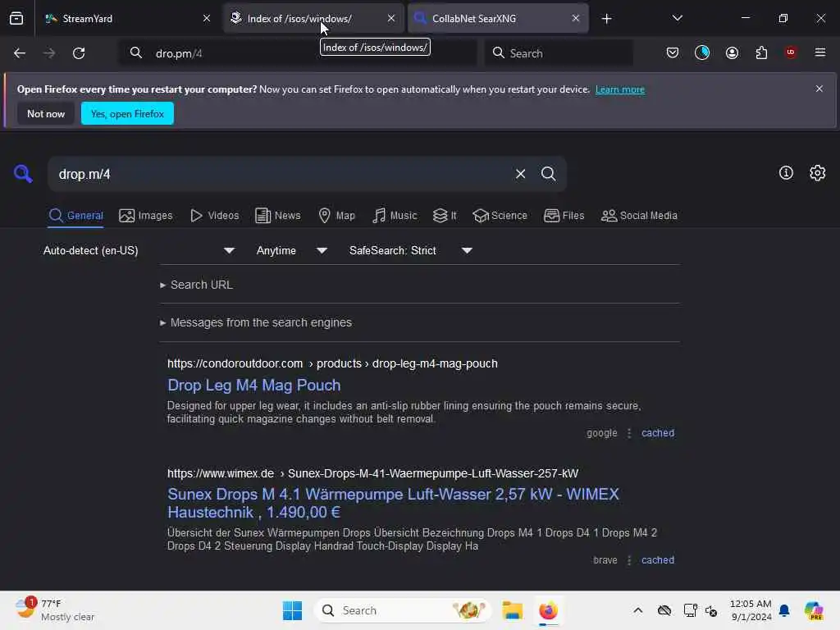This screenshot has height=630, width=840.
Task: Open the Firefox application hamburger menu
Action: coord(820,52)
